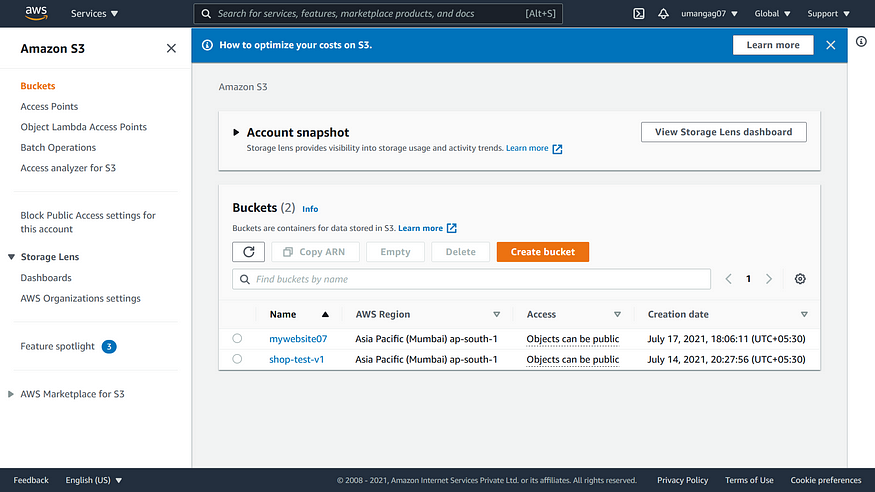
Task: Go to the previous page of buckets
Action: click(728, 279)
